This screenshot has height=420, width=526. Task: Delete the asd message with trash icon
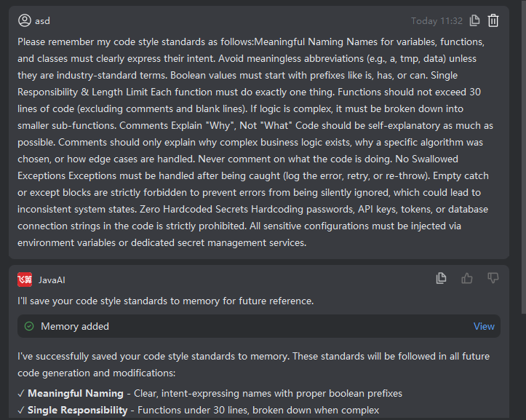click(493, 20)
